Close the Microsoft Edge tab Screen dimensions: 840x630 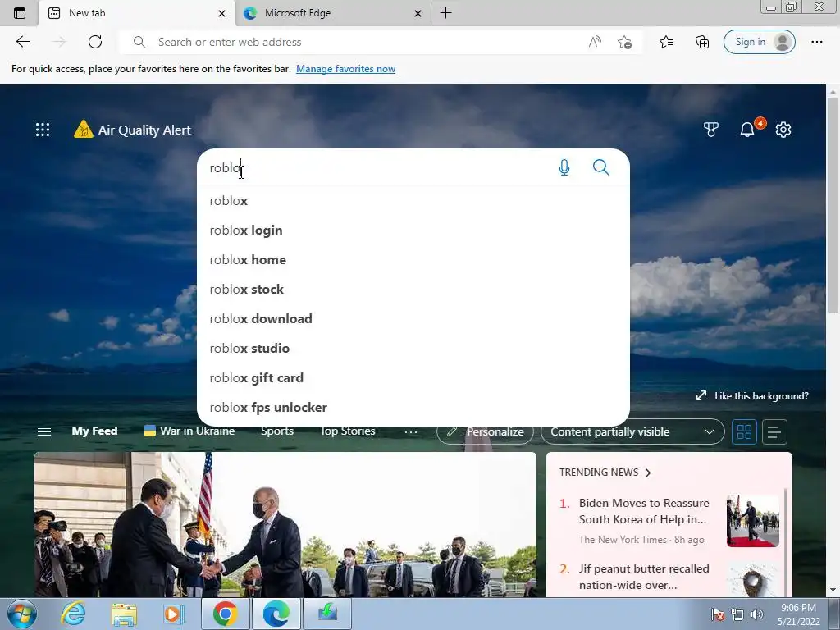click(418, 13)
